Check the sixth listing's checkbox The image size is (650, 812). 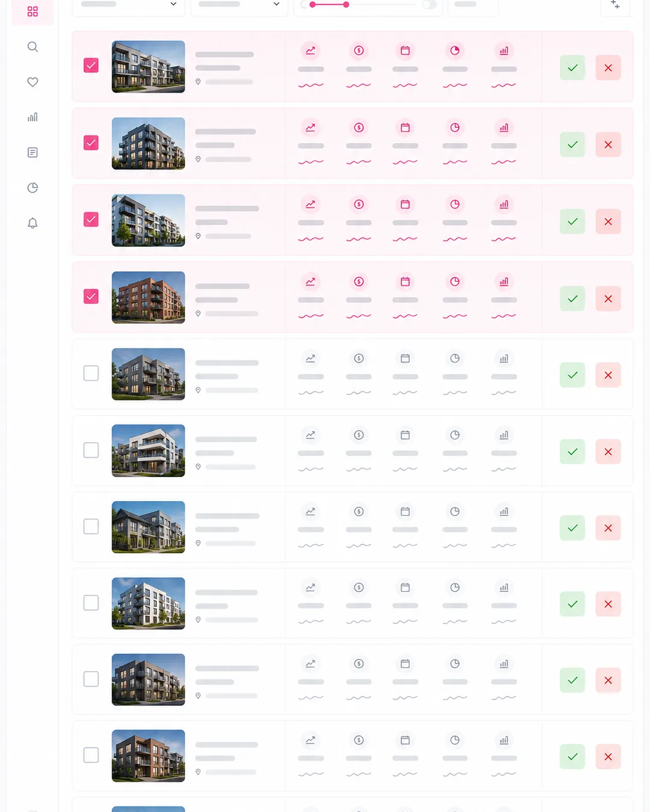(91, 450)
